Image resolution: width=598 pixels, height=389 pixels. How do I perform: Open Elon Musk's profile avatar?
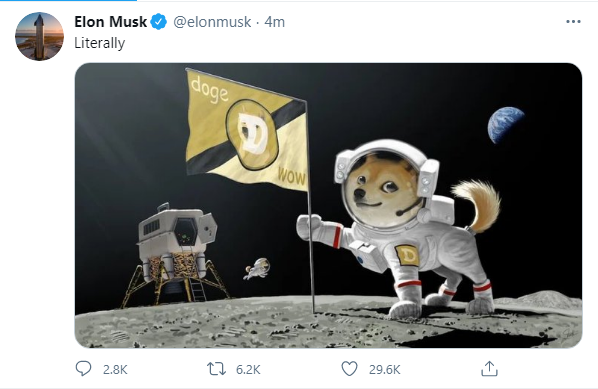click(39, 36)
